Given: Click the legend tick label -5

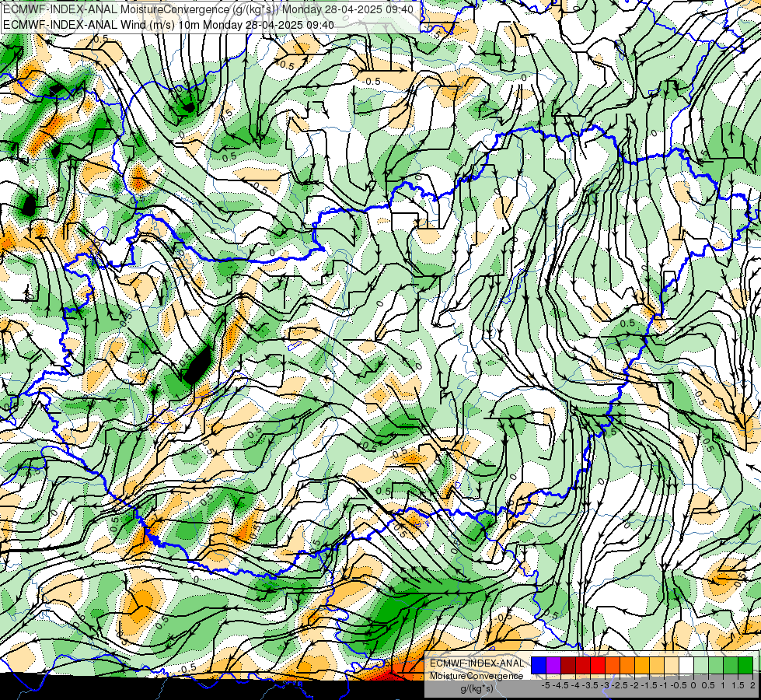Looking at the screenshot, I should coord(546,685).
